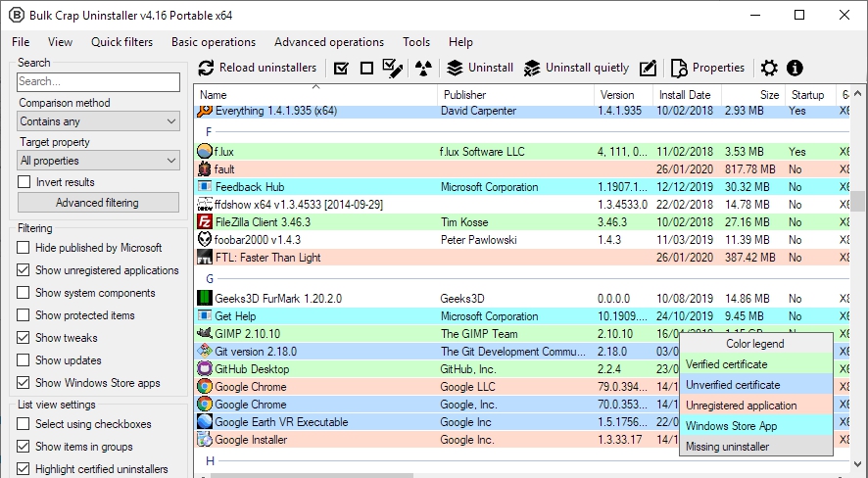Toggle Highlight certified uninstallers checkbox
868x478 pixels.
pos(23,469)
